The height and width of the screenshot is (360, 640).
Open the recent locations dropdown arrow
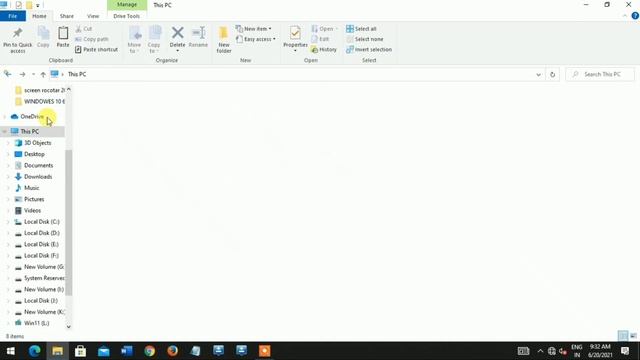pos(33,74)
